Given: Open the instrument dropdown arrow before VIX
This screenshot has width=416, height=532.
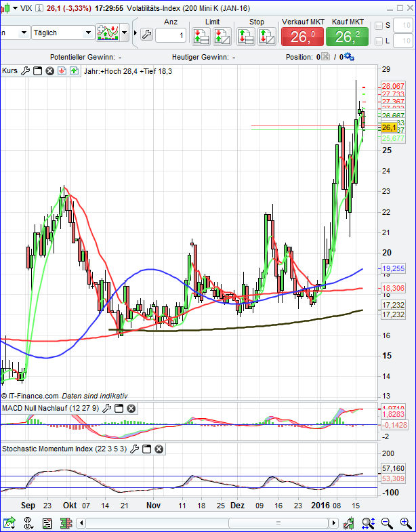Looking at the screenshot, I should point(15,9).
